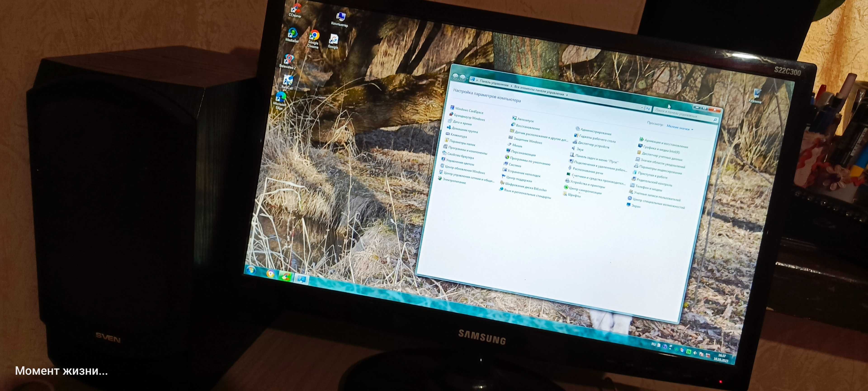The width and height of the screenshot is (868, 391).
Task: Launch Microsoft Edge from the desktop
Action: [280, 100]
